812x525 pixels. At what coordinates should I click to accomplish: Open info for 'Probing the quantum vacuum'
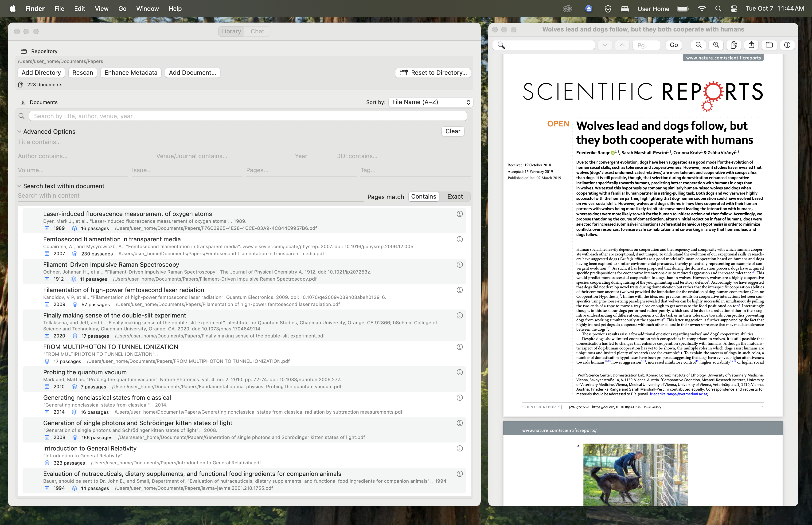460,372
